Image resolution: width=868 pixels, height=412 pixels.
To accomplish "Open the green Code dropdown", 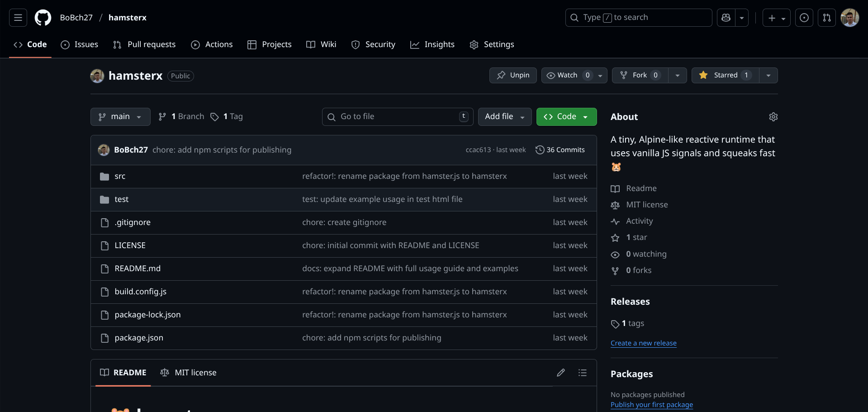I will click(566, 117).
